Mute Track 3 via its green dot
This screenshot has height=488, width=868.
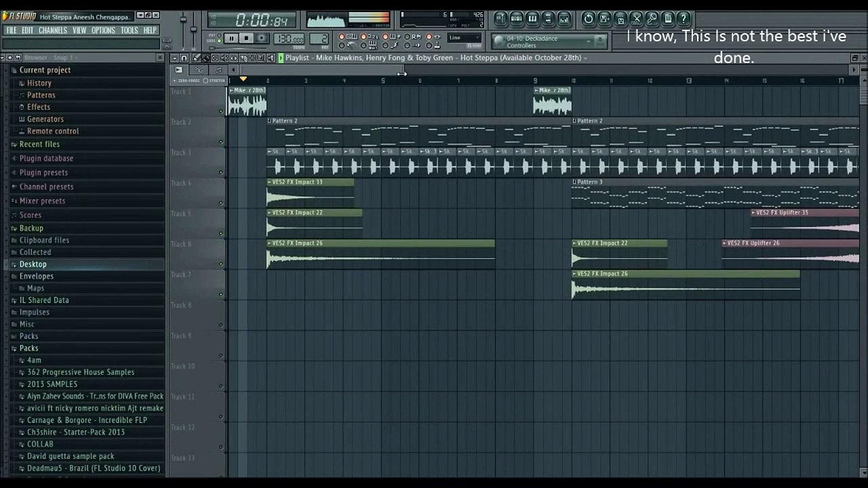[x=221, y=172]
